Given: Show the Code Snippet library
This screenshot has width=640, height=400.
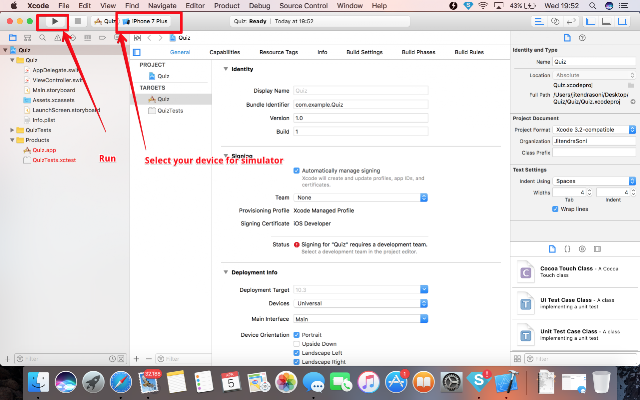Looking at the screenshot, I should click(x=567, y=249).
